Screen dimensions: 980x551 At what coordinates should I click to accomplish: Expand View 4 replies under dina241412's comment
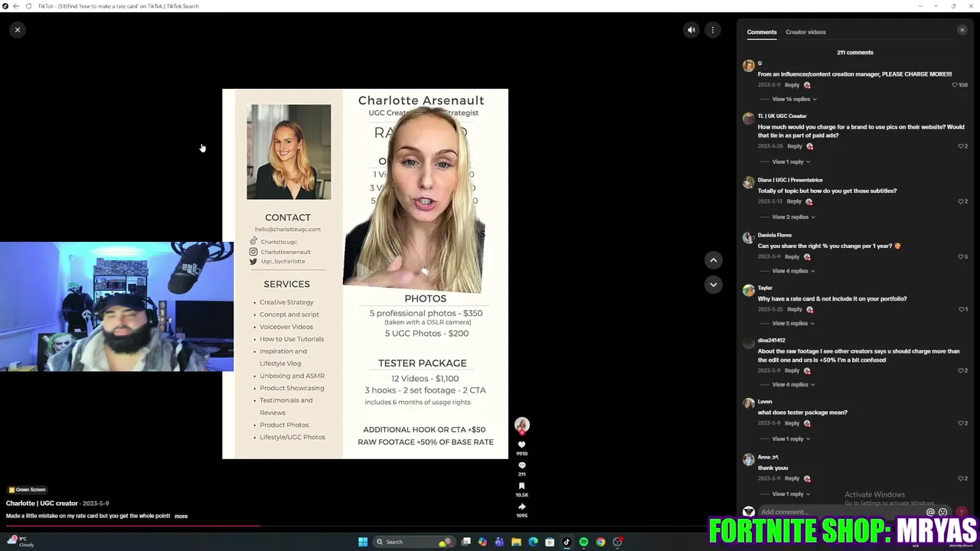(793, 385)
